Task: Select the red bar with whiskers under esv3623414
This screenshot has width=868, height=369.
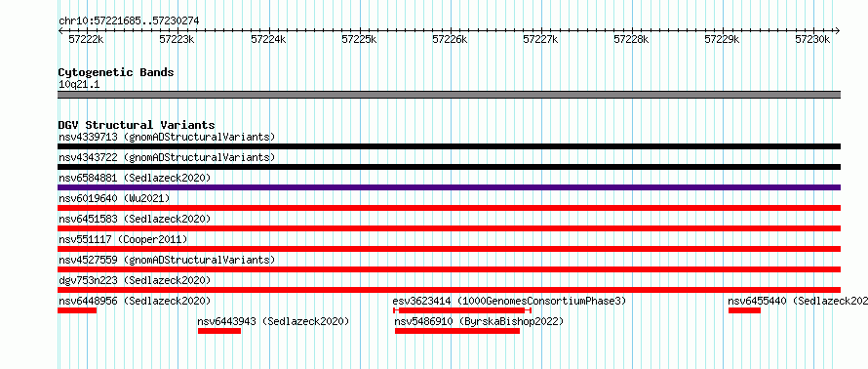Action: pyautogui.click(x=461, y=310)
